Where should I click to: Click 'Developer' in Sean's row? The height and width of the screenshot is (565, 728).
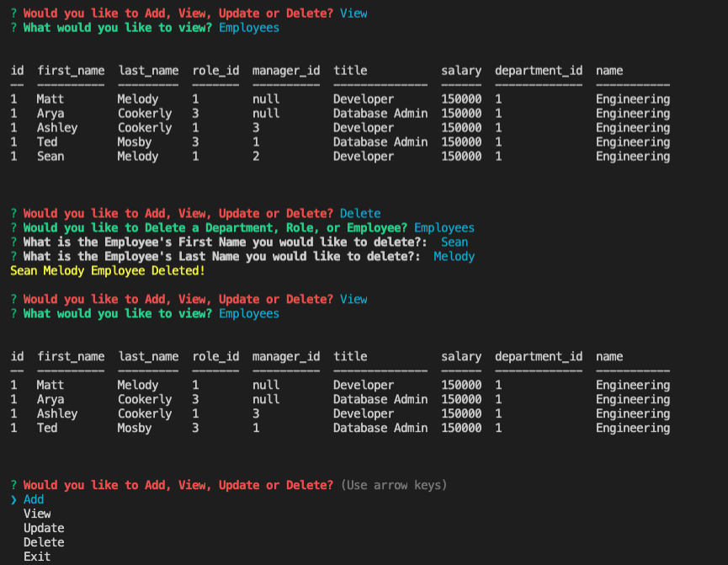[364, 157]
